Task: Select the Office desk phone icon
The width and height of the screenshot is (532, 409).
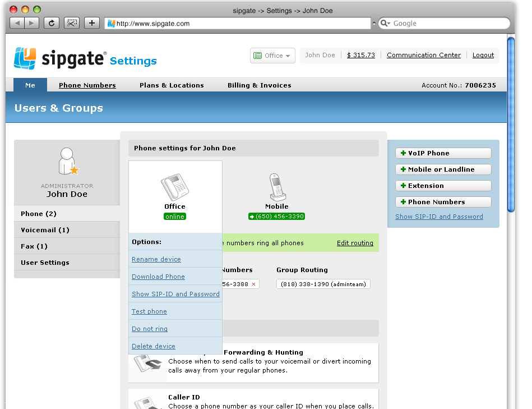Action: pos(174,187)
